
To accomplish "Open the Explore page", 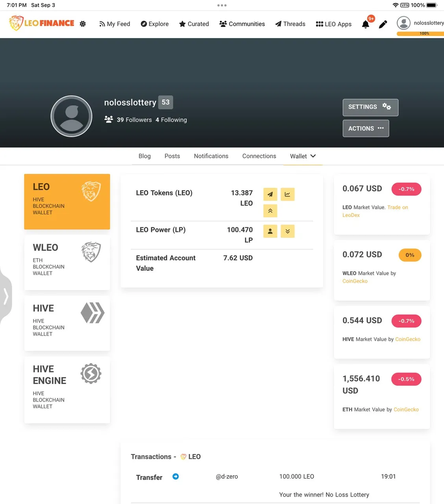I will (x=155, y=24).
